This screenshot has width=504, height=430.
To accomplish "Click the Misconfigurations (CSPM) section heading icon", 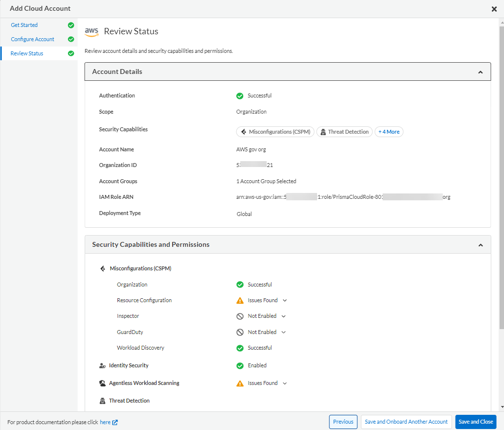I will 103,268.
